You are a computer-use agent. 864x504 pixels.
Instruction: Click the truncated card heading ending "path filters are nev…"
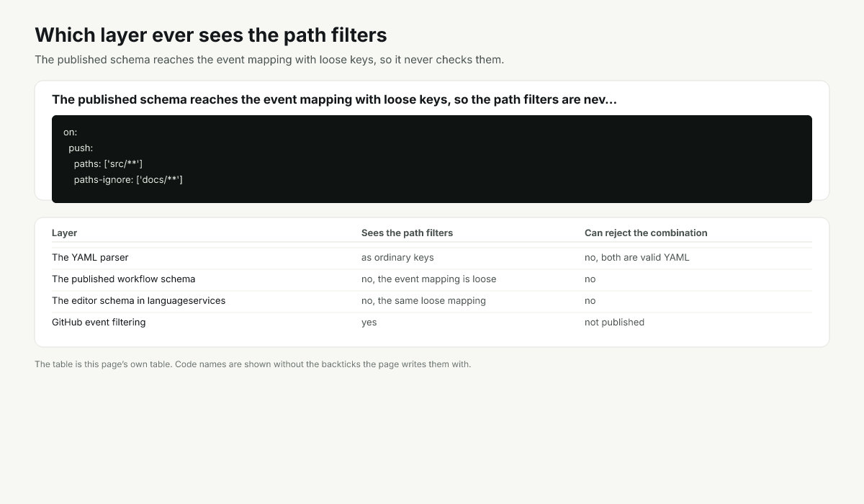point(334,99)
